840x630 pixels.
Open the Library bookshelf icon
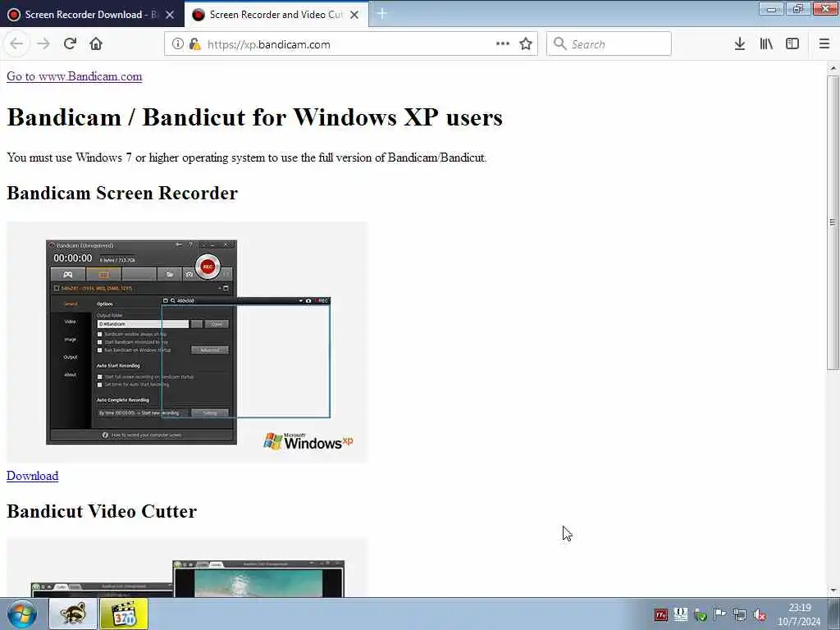coord(766,44)
